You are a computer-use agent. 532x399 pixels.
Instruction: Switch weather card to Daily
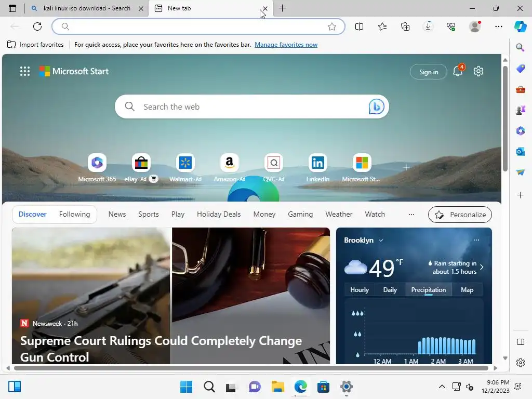[390, 290]
